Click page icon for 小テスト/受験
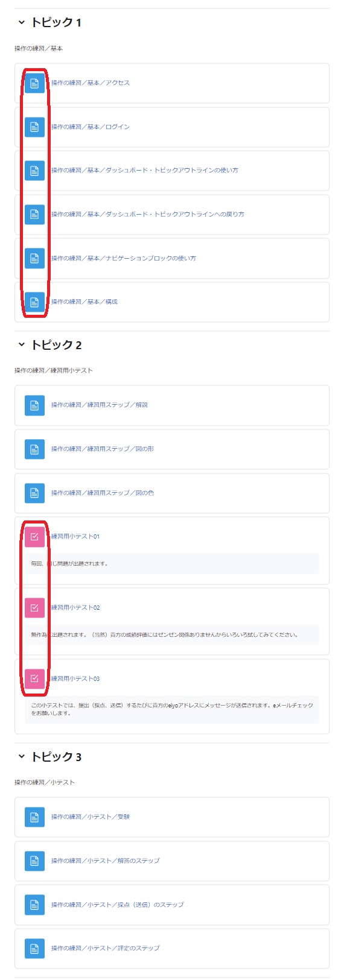This screenshot has height=980, width=341. [x=34, y=817]
